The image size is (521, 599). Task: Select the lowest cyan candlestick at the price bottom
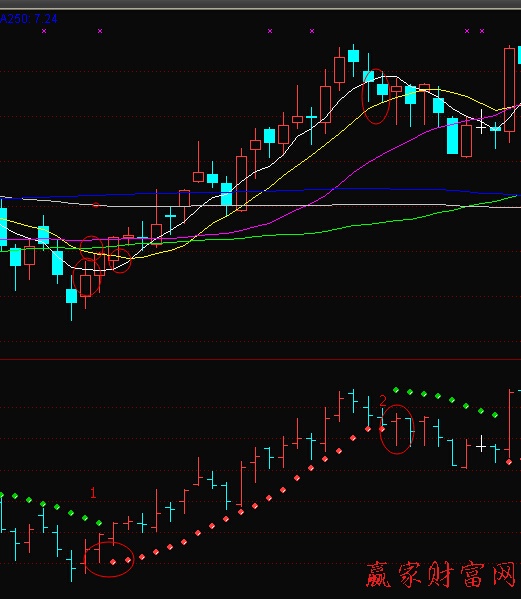pyautogui.click(x=71, y=296)
